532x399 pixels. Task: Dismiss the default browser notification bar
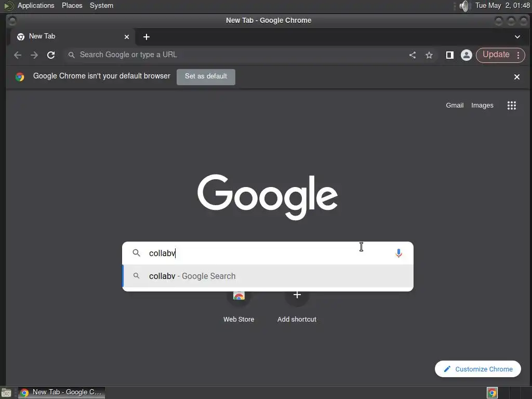(x=517, y=77)
